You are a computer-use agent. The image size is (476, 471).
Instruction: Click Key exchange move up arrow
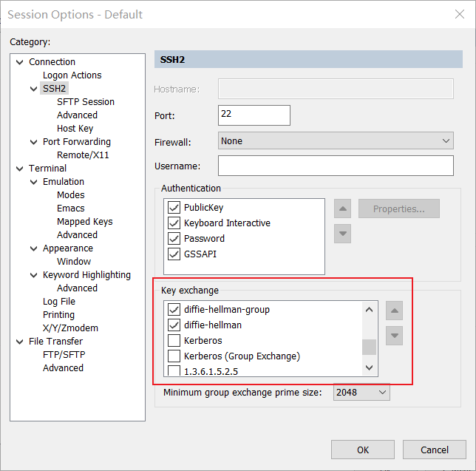click(395, 311)
